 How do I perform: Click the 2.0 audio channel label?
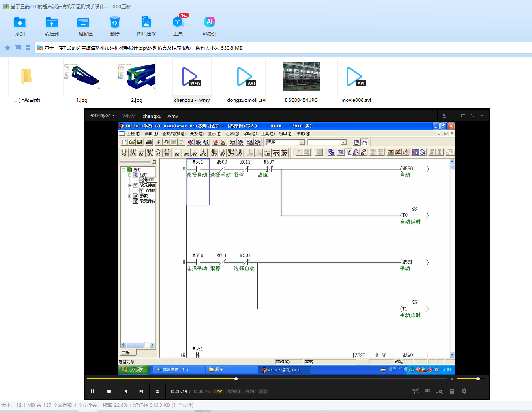point(263,391)
